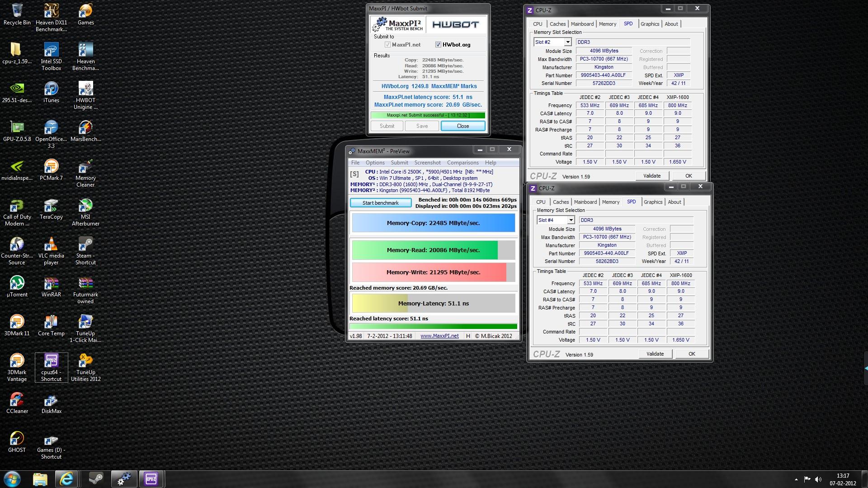Viewport: 868px width, 488px height.
Task: Launch Core Temp desktop icon
Action: click(51, 325)
